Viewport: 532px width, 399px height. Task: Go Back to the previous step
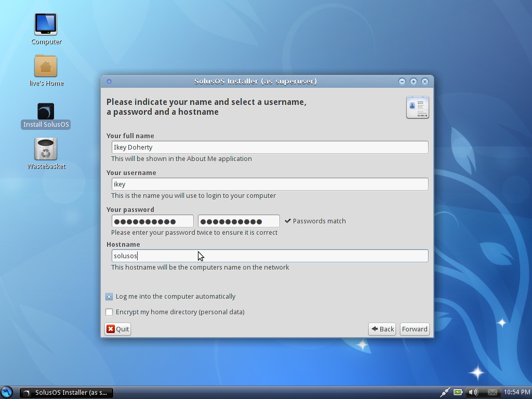382,329
